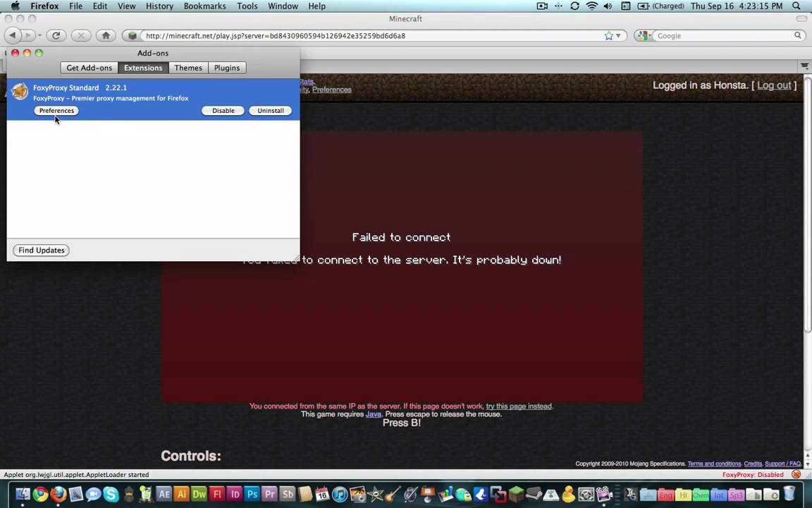The image size is (812, 508).
Task: Follow the 'try this page instead' link
Action: (x=519, y=406)
